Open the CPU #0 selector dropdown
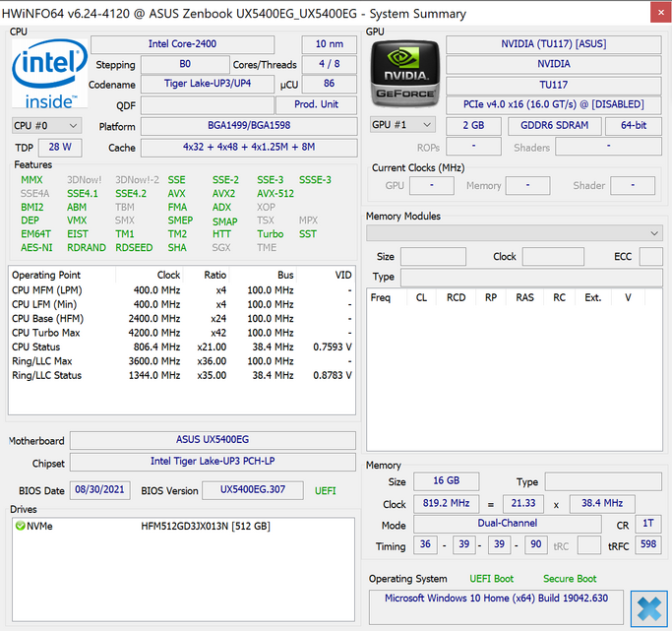Image resolution: width=672 pixels, height=631 pixels. point(46,126)
